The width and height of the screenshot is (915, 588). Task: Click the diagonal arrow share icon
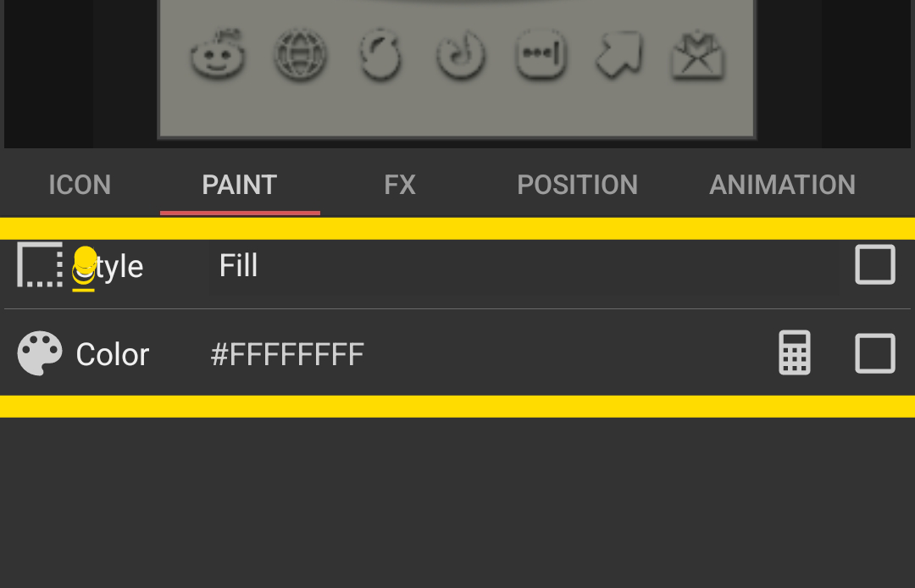click(x=619, y=54)
